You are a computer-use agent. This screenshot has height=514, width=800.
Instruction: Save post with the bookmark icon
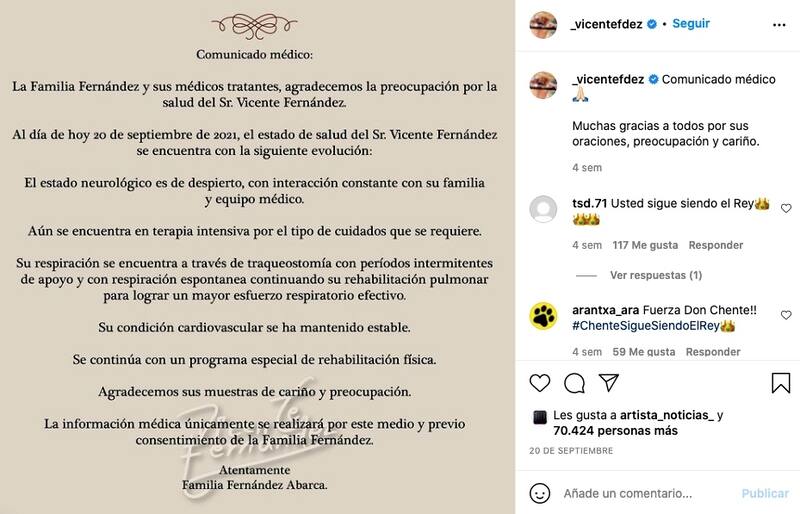pyautogui.click(x=781, y=383)
